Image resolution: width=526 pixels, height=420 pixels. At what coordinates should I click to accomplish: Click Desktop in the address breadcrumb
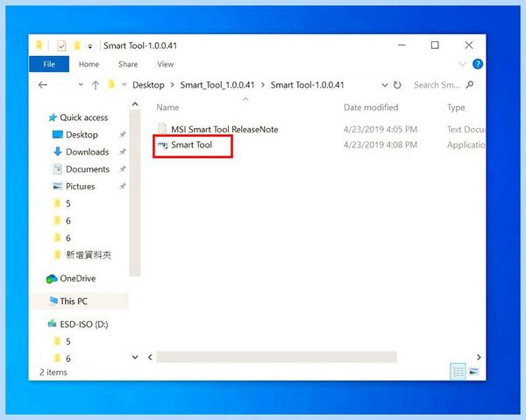tap(149, 85)
